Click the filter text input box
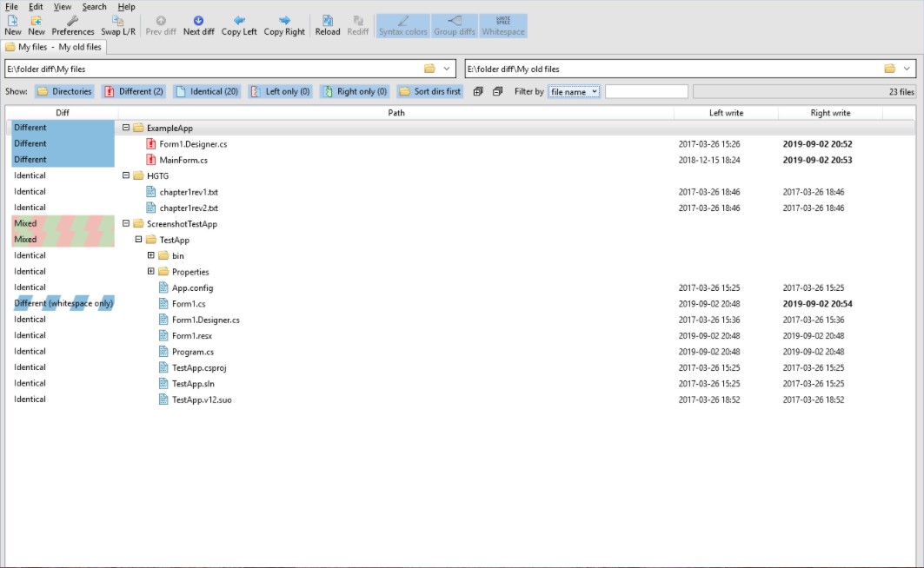Image resolution: width=924 pixels, height=568 pixels. (x=647, y=91)
